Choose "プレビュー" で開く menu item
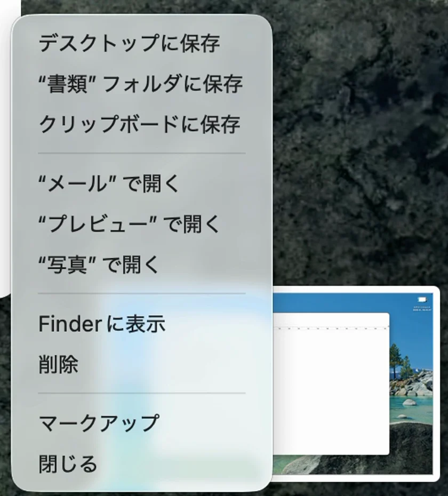The width and height of the screenshot is (448, 496). click(x=142, y=224)
